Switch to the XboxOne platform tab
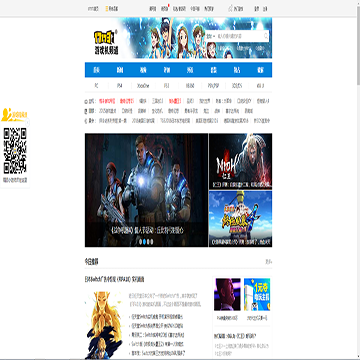The height and width of the screenshot is (360, 360). pyautogui.click(x=143, y=86)
